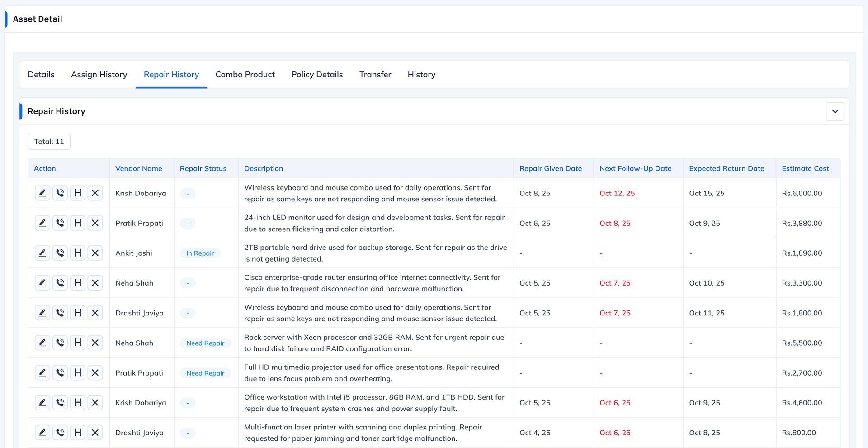Open the Combo Product tab

tap(245, 75)
